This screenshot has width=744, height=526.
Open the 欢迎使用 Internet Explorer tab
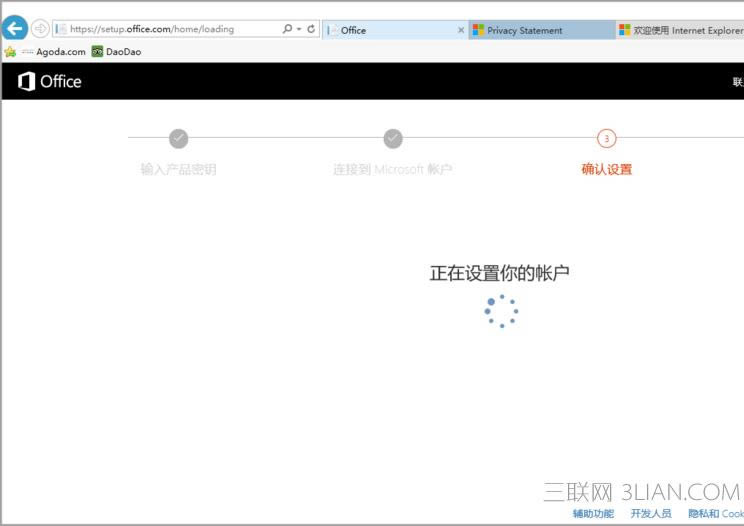680,30
